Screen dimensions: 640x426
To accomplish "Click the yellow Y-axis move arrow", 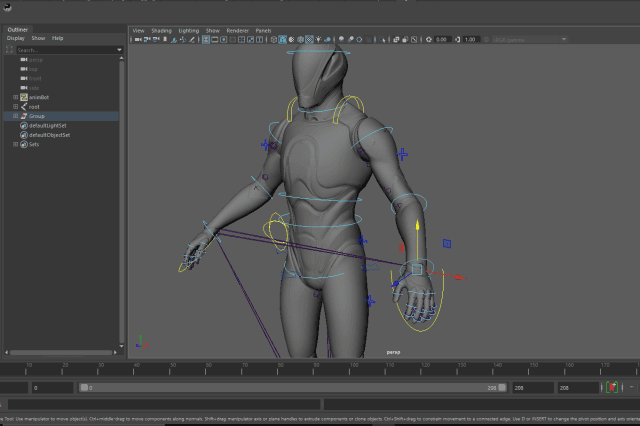I will tap(417, 226).
